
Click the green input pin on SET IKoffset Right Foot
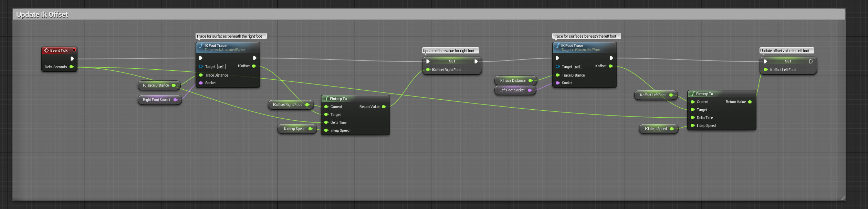tap(428, 70)
